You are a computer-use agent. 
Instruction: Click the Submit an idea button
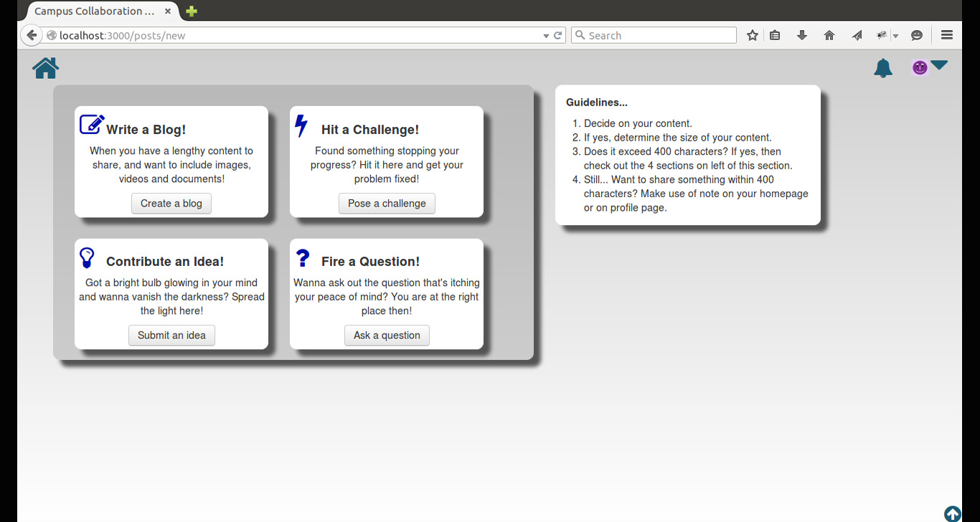[x=171, y=336]
